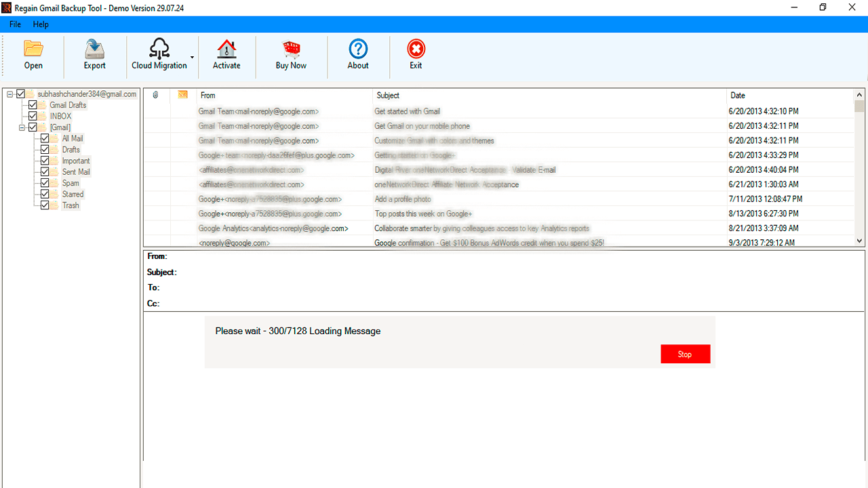Click the Regain Gmail Backup Tool title icon
Screen dimensions: 868x488
click(7, 7)
